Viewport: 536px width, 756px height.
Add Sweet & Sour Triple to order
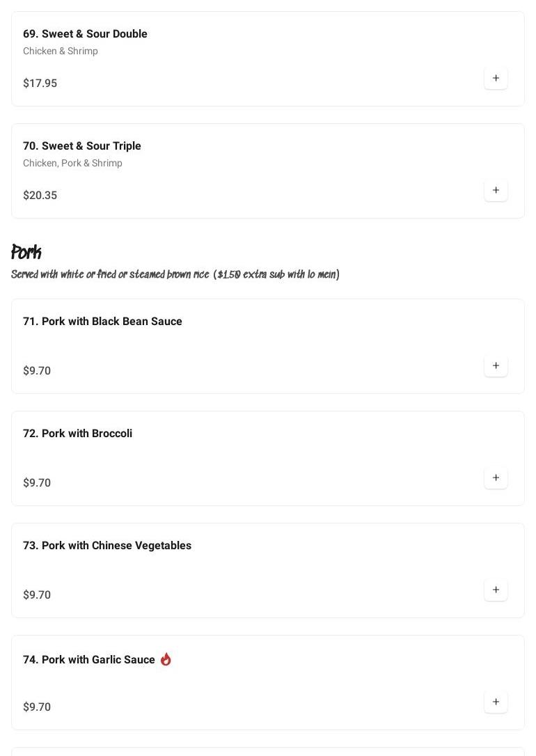pyautogui.click(x=496, y=191)
